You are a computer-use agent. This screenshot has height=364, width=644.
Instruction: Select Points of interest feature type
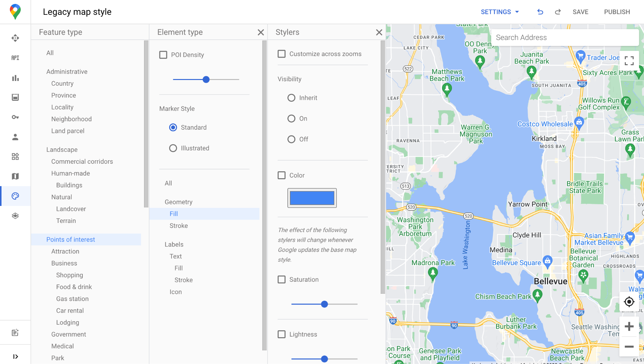71,239
